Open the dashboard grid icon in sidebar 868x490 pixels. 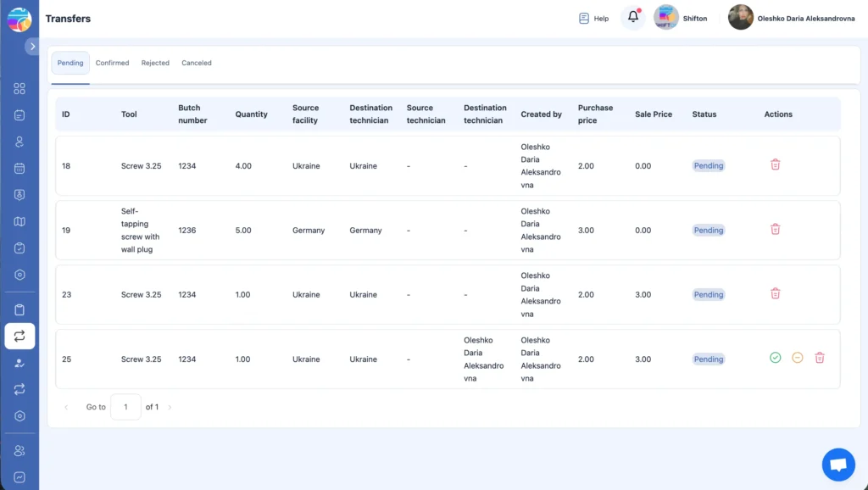coord(19,88)
